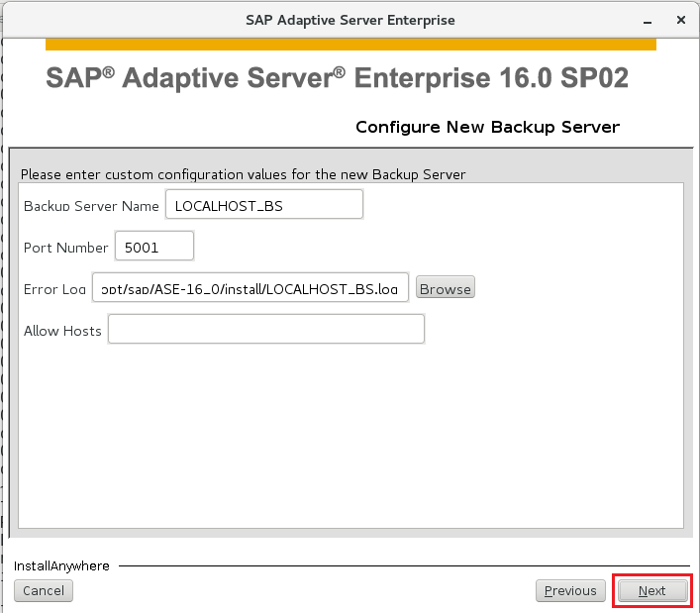Click the "Configure New Backup Server" heading
Image resolution: width=700 pixels, height=613 pixels.
(x=487, y=127)
